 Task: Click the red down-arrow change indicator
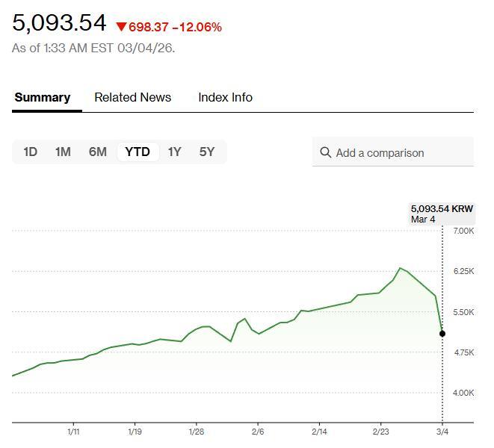pyautogui.click(x=121, y=27)
